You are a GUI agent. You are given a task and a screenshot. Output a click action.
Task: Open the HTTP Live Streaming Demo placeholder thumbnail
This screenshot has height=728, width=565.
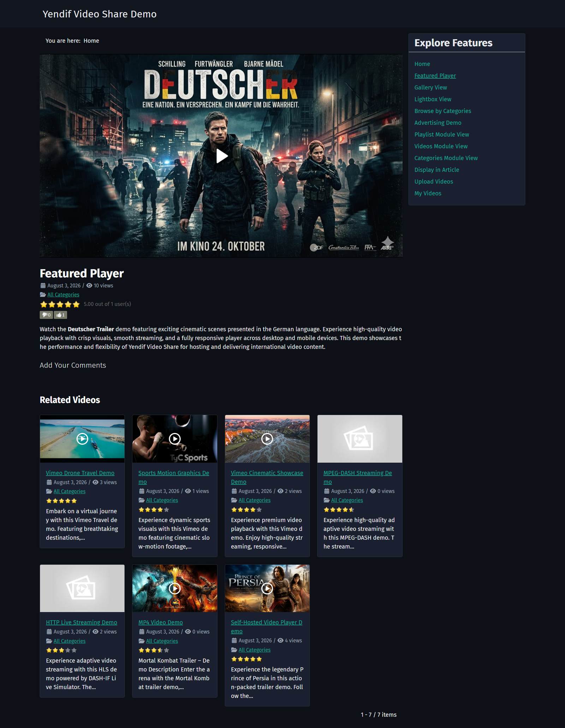(82, 588)
